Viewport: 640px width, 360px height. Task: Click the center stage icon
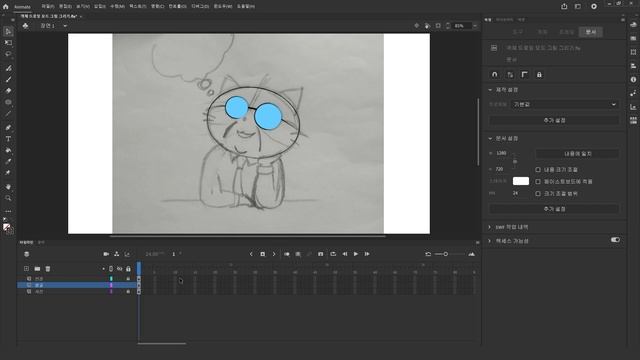coord(416,26)
